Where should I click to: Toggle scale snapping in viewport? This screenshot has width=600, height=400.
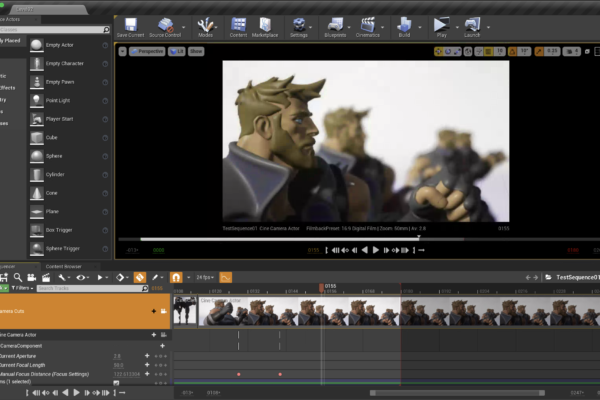[x=539, y=51]
